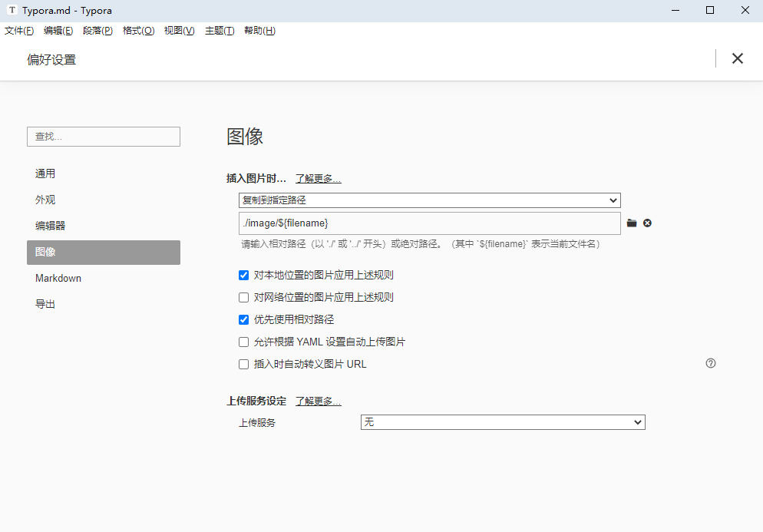Open the 主题(T) menu

pos(219,31)
